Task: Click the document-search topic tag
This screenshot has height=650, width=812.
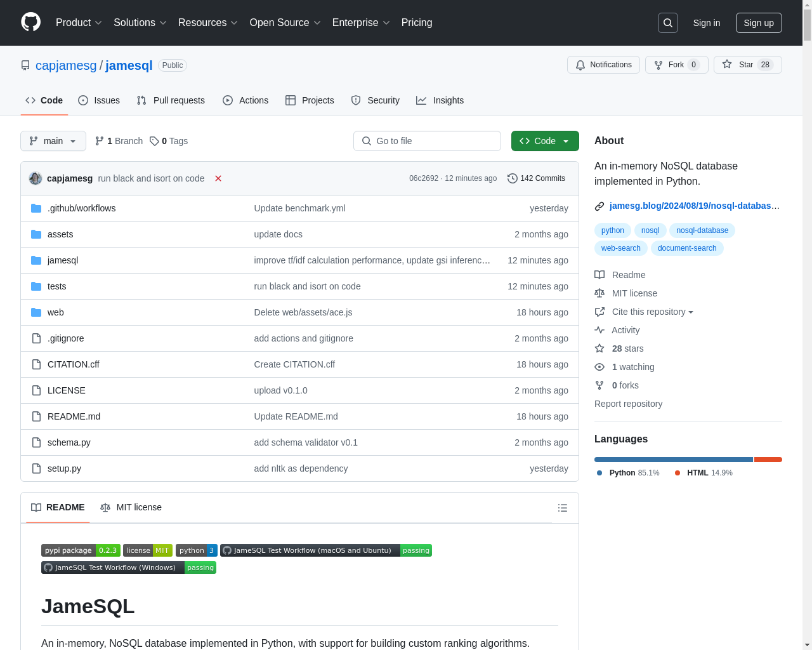Action: click(687, 248)
